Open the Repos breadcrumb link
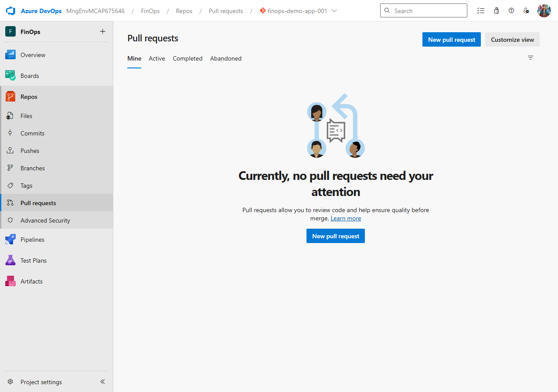The width and height of the screenshot is (558, 392). click(184, 11)
